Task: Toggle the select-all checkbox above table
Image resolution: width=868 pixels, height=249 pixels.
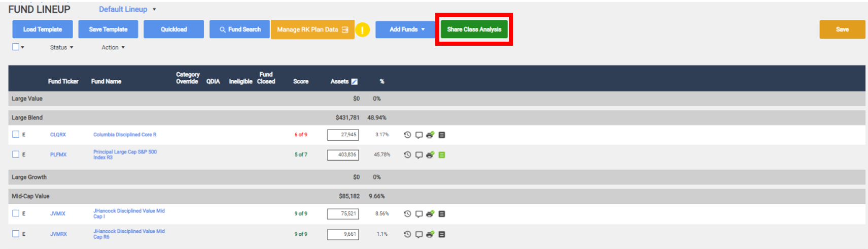Action: click(x=16, y=47)
